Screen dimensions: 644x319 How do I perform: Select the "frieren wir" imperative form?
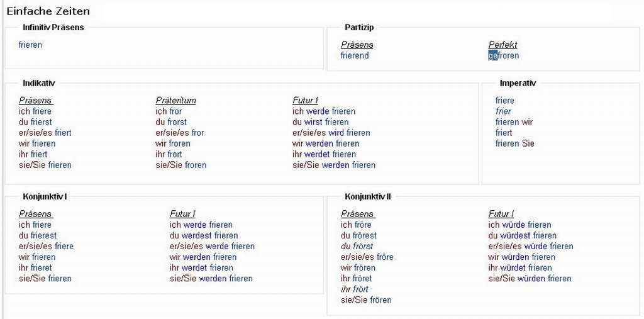pos(514,122)
